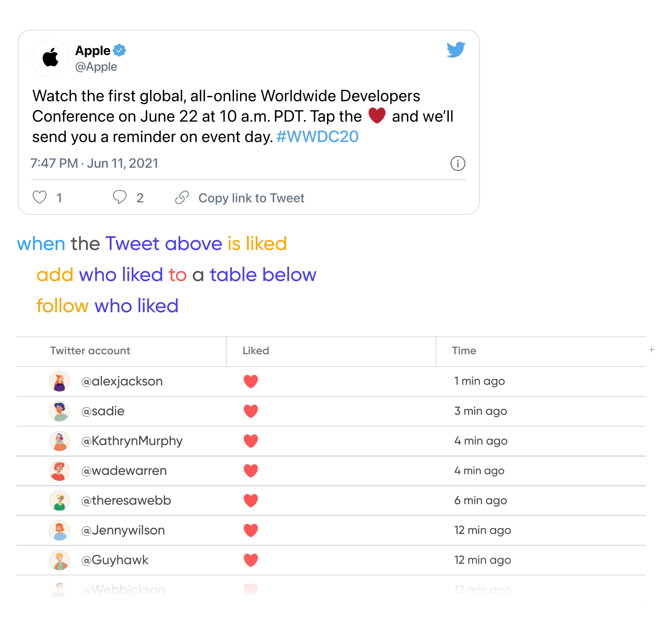Toggle the heart for @alexjackson
The width and height of the screenshot is (672, 621).
pyautogui.click(x=251, y=381)
